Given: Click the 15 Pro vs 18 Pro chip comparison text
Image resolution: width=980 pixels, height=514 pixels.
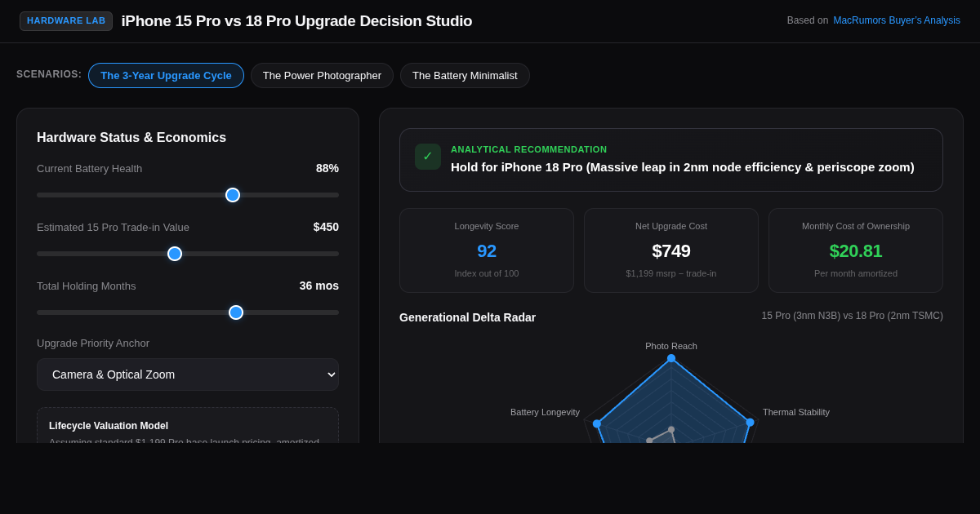Looking at the screenshot, I should point(853,316).
